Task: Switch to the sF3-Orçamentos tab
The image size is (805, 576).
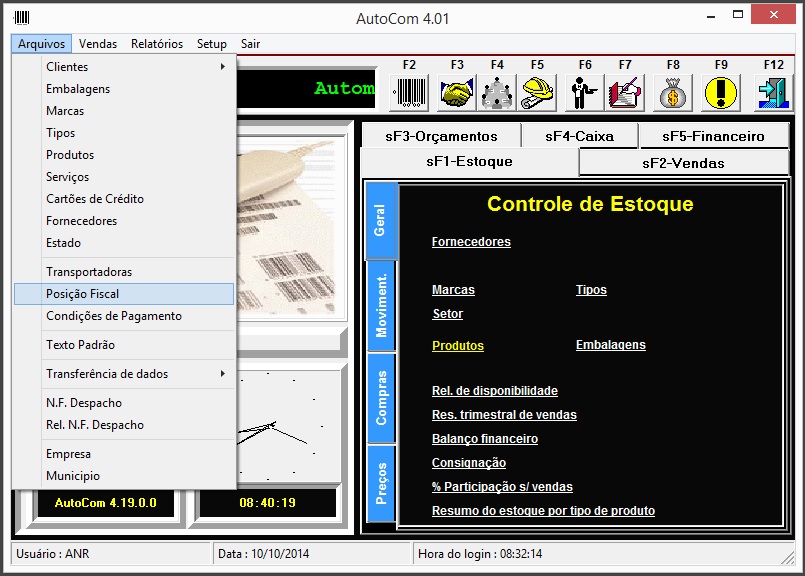Action: pos(442,136)
